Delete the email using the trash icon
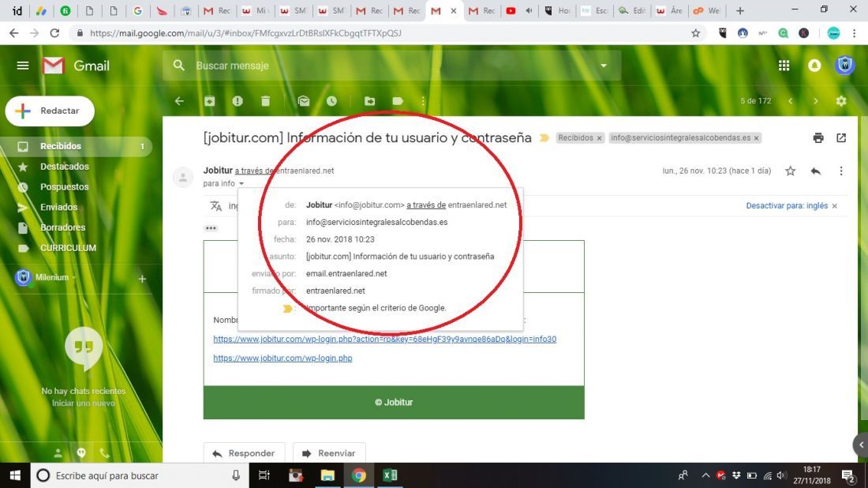Viewport: 868px width, 488px height. pyautogui.click(x=266, y=101)
